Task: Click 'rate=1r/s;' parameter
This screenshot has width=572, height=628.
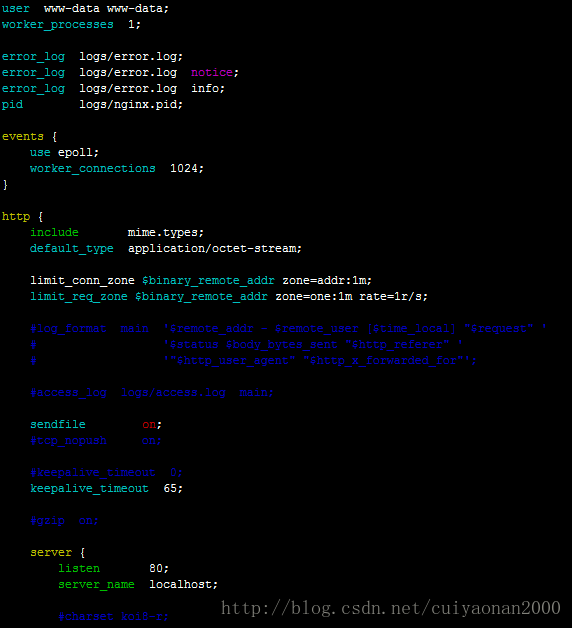Action: (x=394, y=297)
